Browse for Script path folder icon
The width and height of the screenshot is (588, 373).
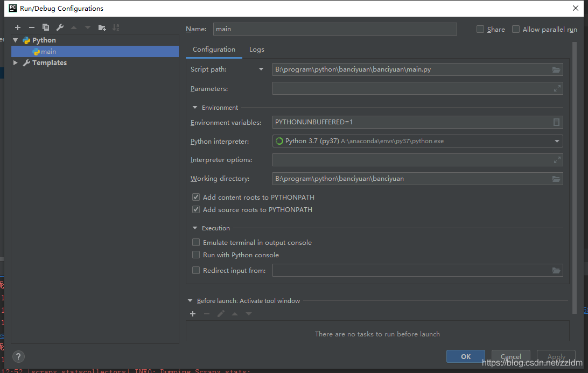click(x=556, y=69)
